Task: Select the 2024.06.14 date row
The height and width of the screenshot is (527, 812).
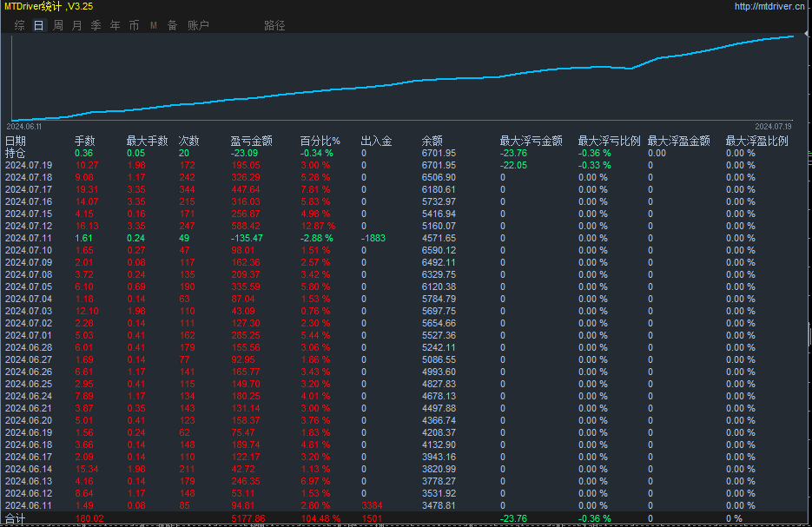Action: click(404, 470)
